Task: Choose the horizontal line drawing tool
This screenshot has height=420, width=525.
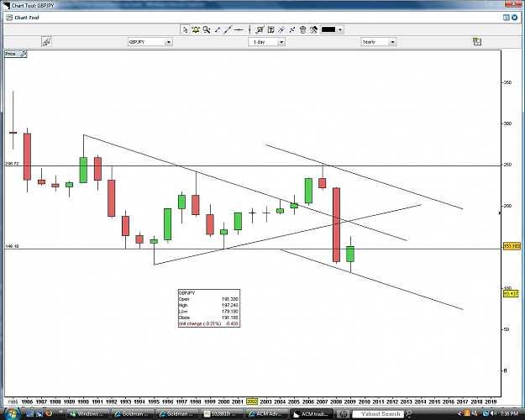Action: (x=239, y=29)
